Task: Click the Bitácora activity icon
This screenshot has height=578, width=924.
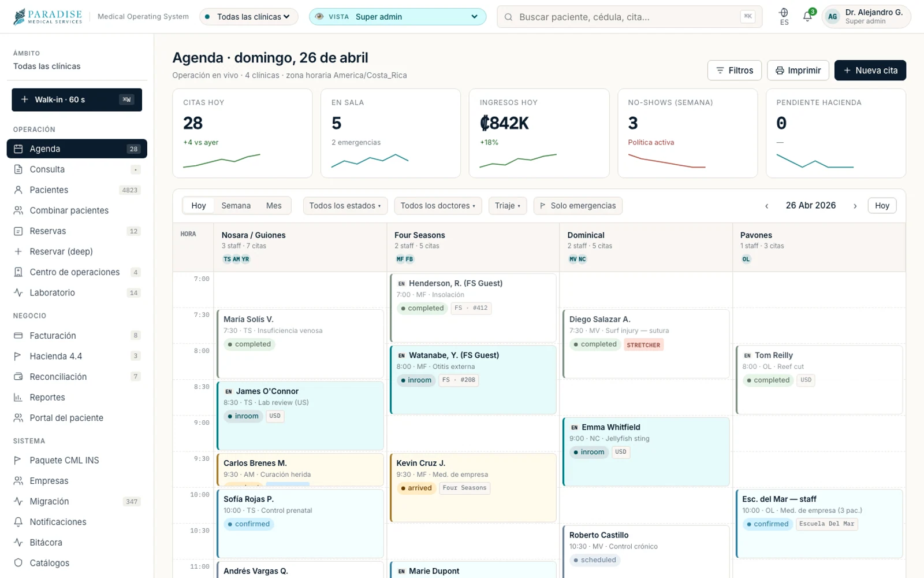Action: (x=18, y=542)
